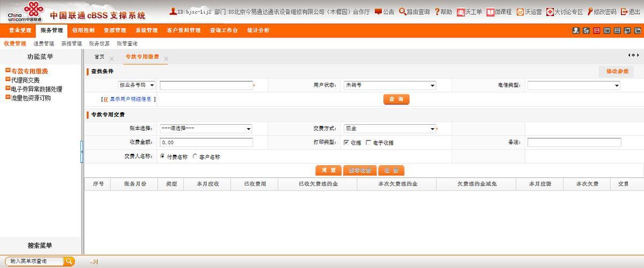Click the 备注 remarks input field
The height and width of the screenshot is (268, 644).
coord(574,143)
